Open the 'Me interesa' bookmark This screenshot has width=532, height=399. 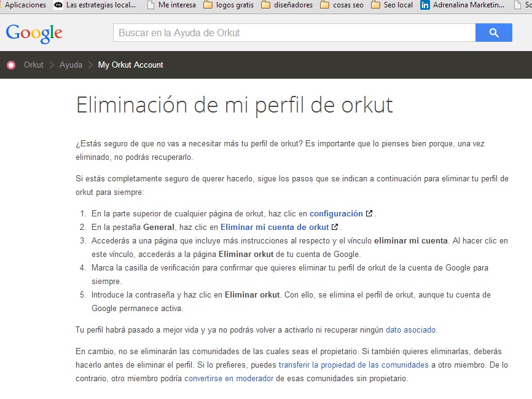pyautogui.click(x=171, y=5)
